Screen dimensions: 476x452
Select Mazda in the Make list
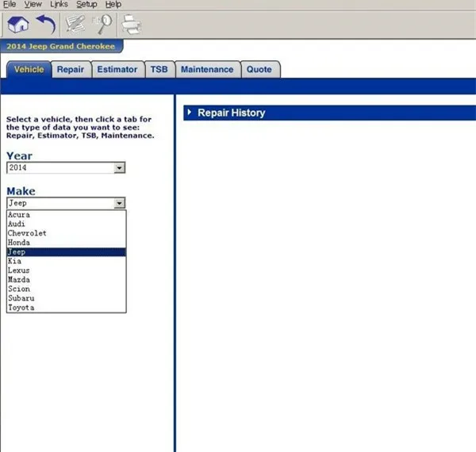pyautogui.click(x=66, y=280)
